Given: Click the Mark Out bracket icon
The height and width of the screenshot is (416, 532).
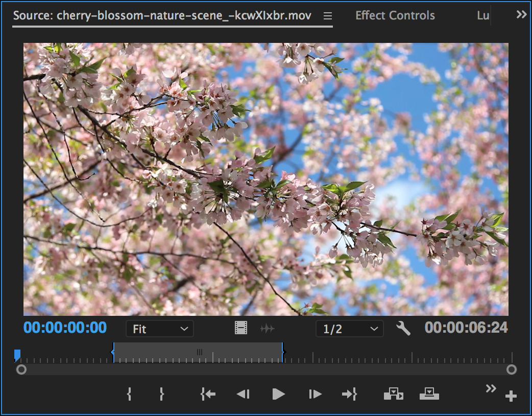Looking at the screenshot, I should (161, 394).
